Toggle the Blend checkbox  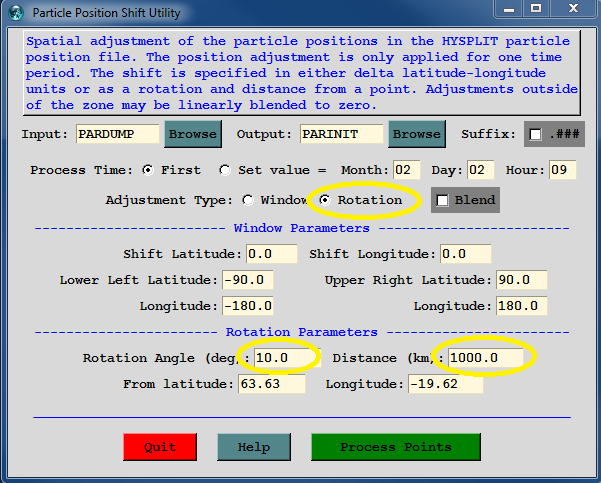(x=442, y=200)
